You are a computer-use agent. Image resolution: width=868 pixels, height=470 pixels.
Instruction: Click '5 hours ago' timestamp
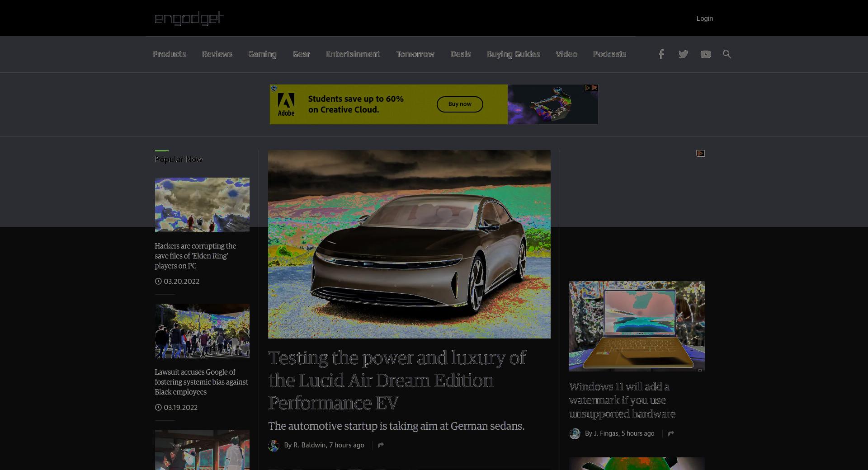tap(637, 433)
